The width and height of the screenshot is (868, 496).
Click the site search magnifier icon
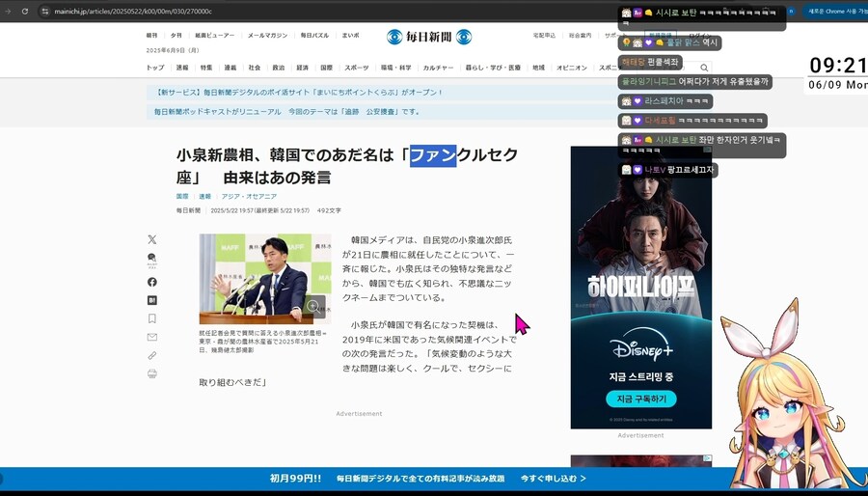tap(704, 68)
